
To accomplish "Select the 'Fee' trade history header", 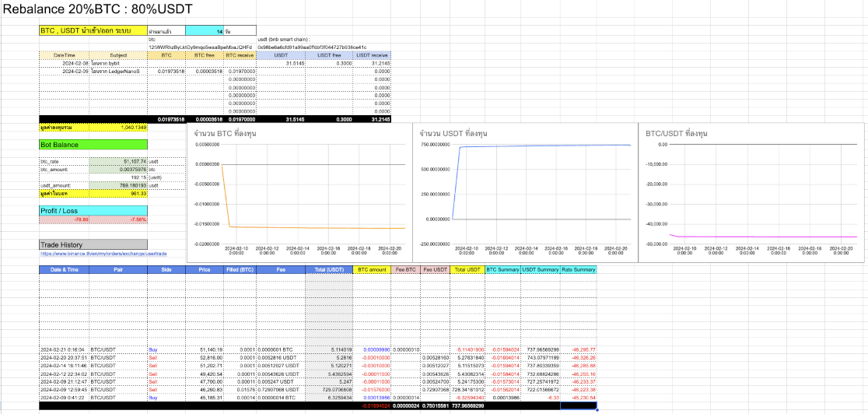I will (x=281, y=269).
